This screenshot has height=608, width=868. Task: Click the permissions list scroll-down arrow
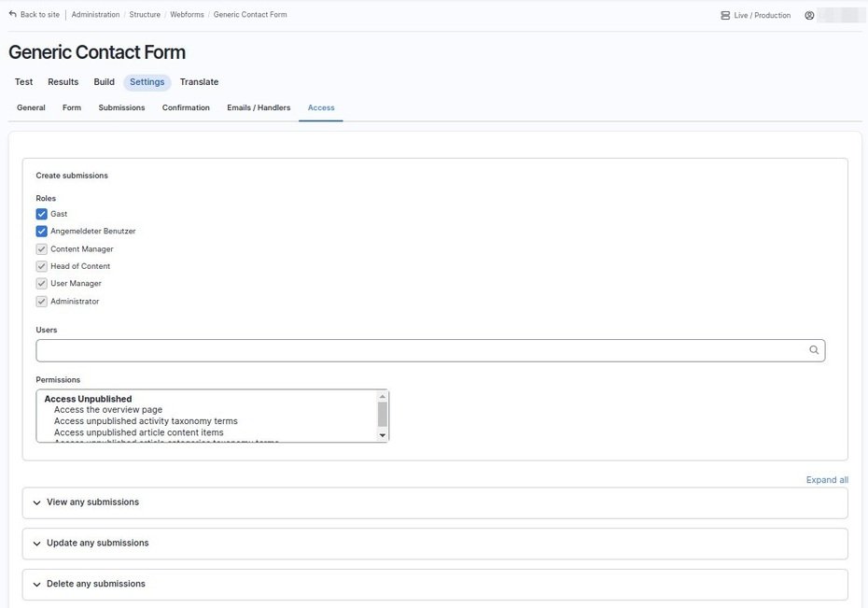point(382,435)
